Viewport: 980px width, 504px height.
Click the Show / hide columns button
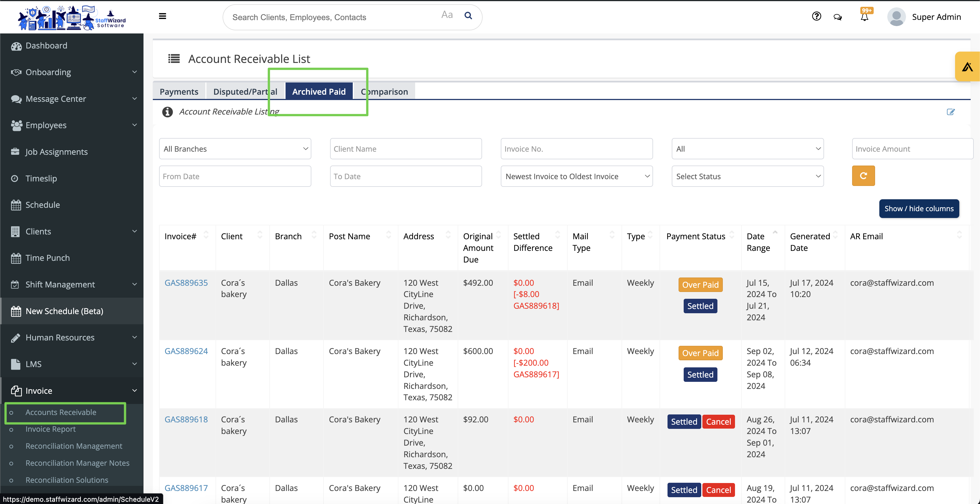click(919, 208)
